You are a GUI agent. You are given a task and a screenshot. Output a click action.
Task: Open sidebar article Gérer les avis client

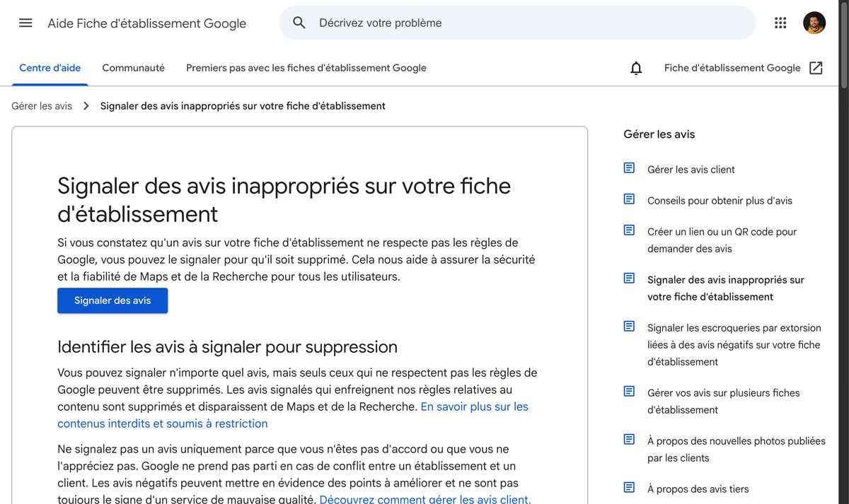click(691, 170)
